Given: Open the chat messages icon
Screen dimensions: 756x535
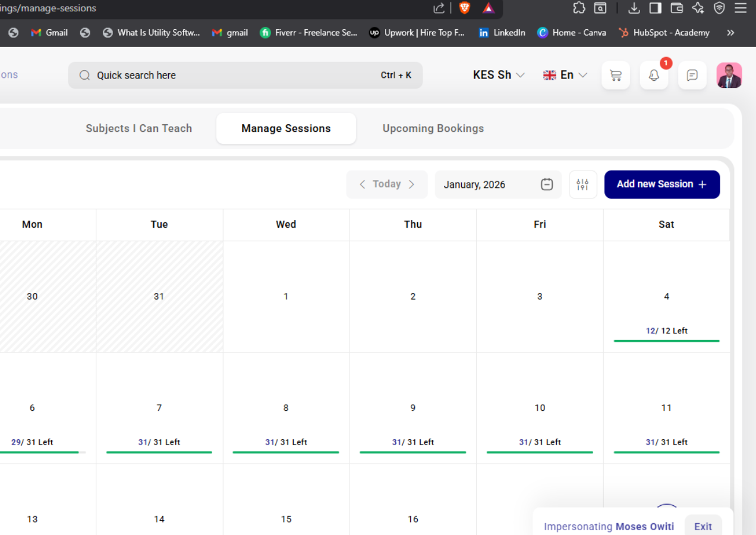Looking at the screenshot, I should (692, 75).
